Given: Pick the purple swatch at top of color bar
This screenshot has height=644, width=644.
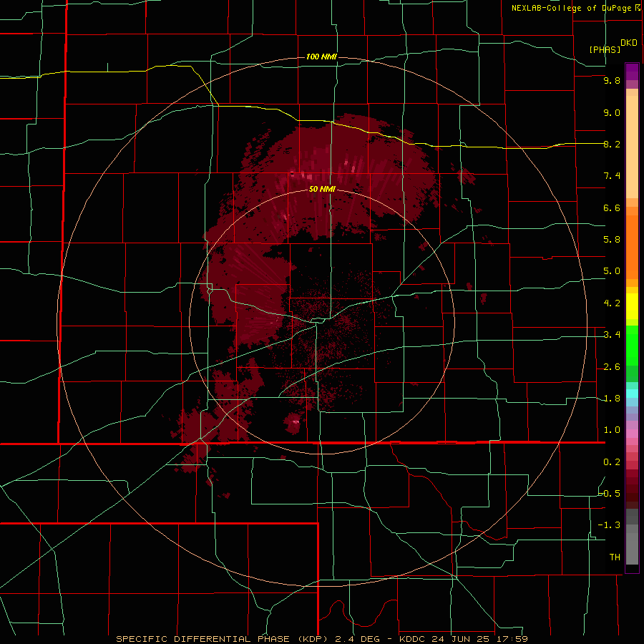Looking at the screenshot, I should [x=632, y=72].
